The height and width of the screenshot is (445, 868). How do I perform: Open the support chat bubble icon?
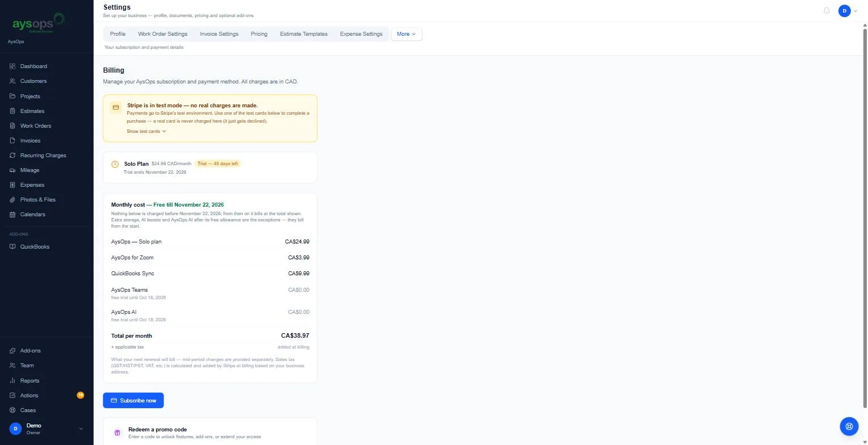coord(849,426)
